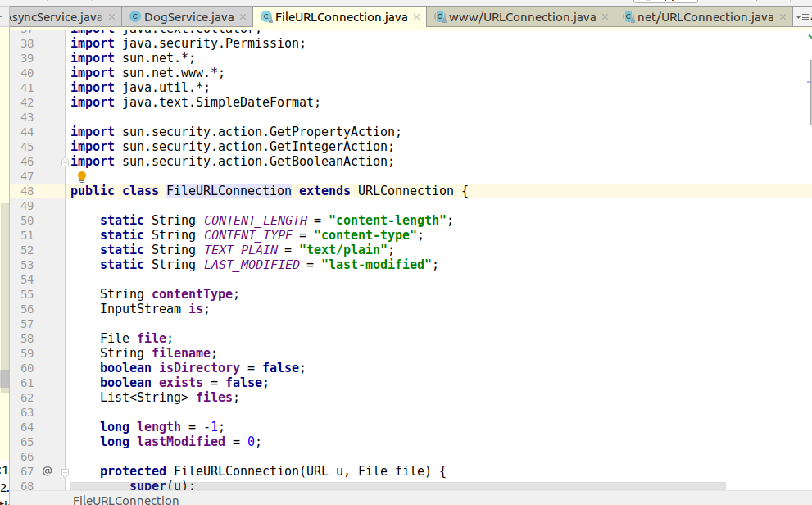
Task: Click the FileURLConnection class name on line 48
Action: pyautogui.click(x=229, y=191)
